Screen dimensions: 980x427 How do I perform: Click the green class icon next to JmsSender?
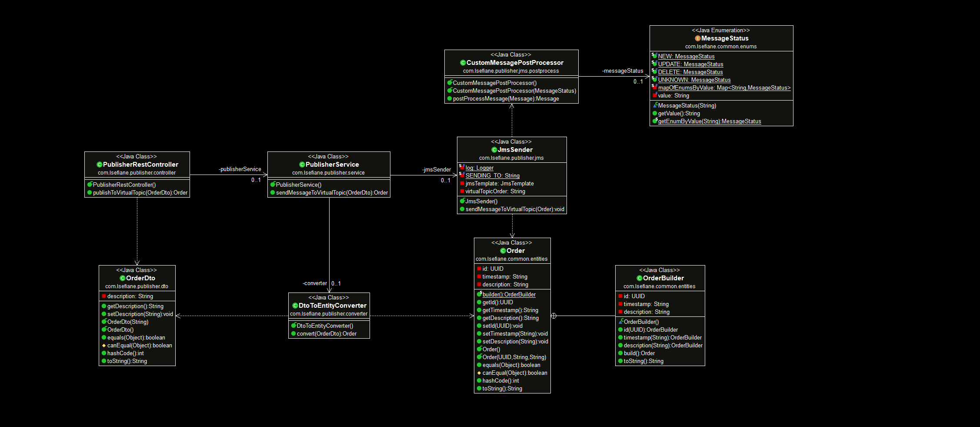tap(494, 150)
